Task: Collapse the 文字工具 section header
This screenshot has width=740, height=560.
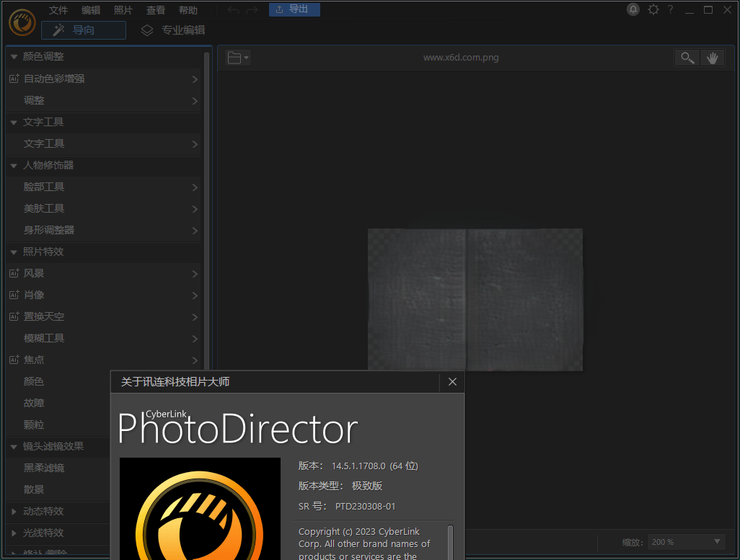Action: click(x=14, y=123)
